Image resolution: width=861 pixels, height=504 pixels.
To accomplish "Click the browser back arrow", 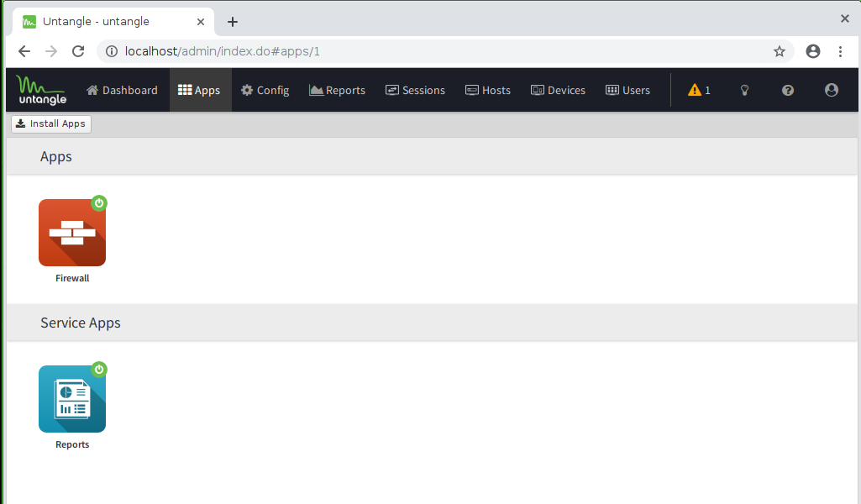I will [x=24, y=51].
